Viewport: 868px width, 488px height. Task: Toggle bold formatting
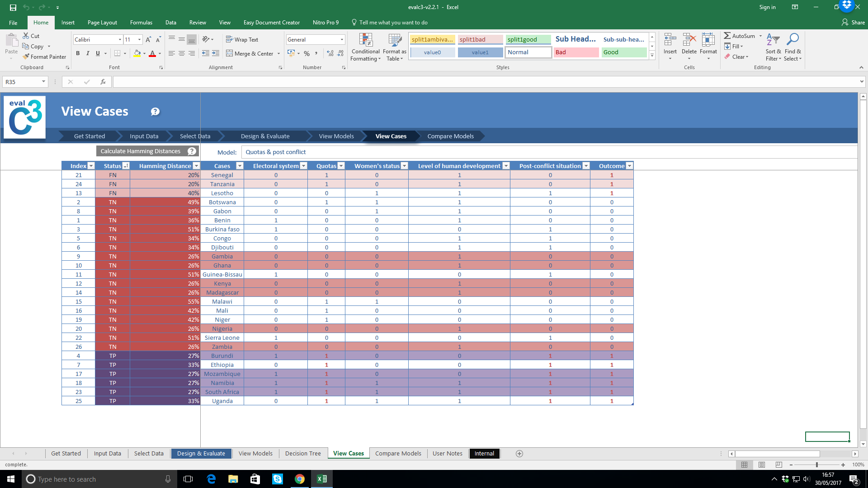(x=78, y=53)
